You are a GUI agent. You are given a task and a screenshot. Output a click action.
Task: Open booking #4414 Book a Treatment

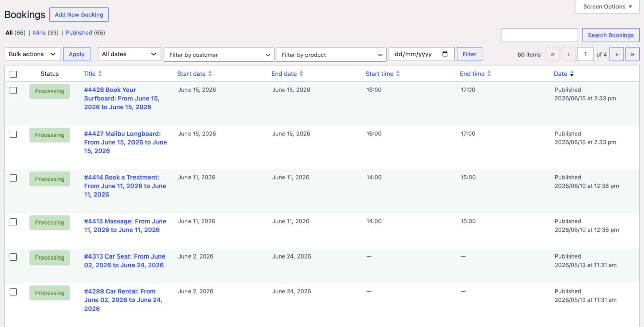pos(125,186)
